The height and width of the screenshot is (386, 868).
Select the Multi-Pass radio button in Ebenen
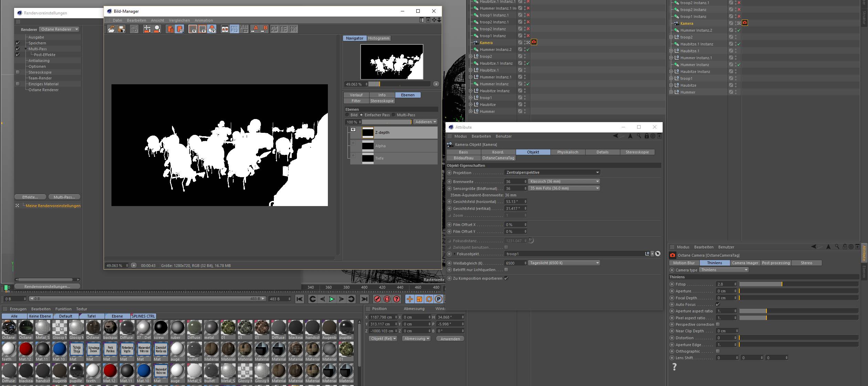click(x=394, y=115)
